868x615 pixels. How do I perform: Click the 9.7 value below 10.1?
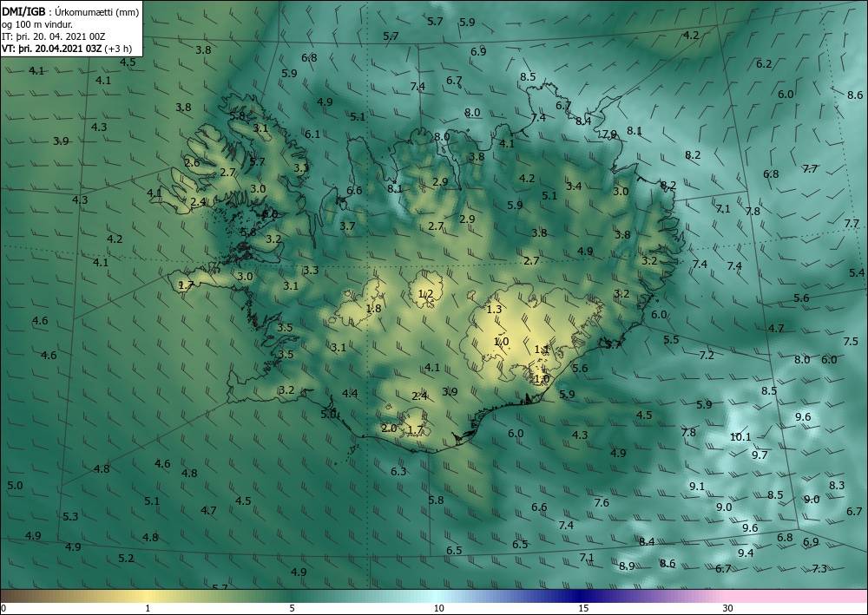coord(759,455)
